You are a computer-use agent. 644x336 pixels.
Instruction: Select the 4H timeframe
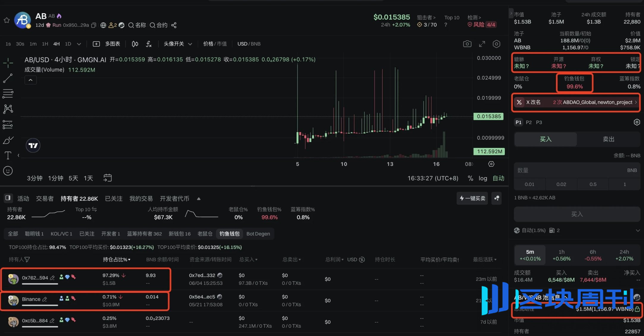tap(57, 44)
